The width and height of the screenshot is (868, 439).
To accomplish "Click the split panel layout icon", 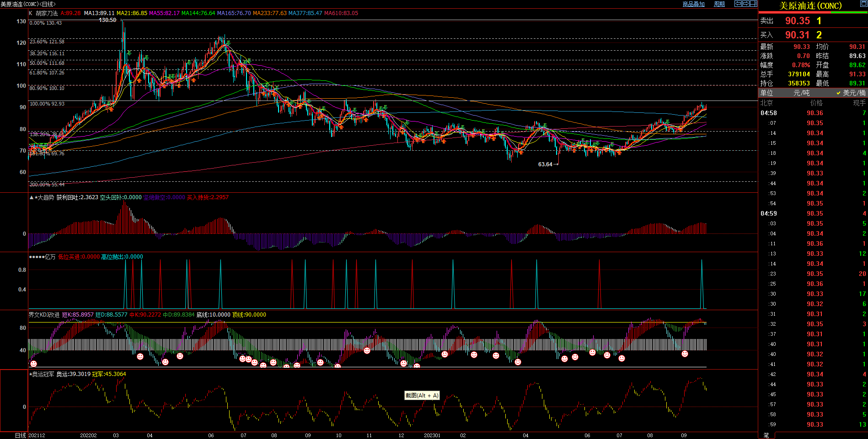I will point(753,4).
